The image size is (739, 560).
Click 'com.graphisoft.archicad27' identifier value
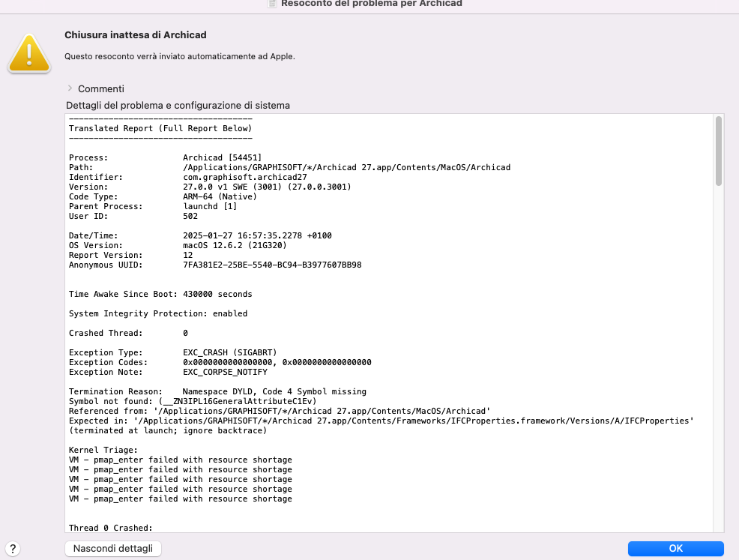[244, 177]
